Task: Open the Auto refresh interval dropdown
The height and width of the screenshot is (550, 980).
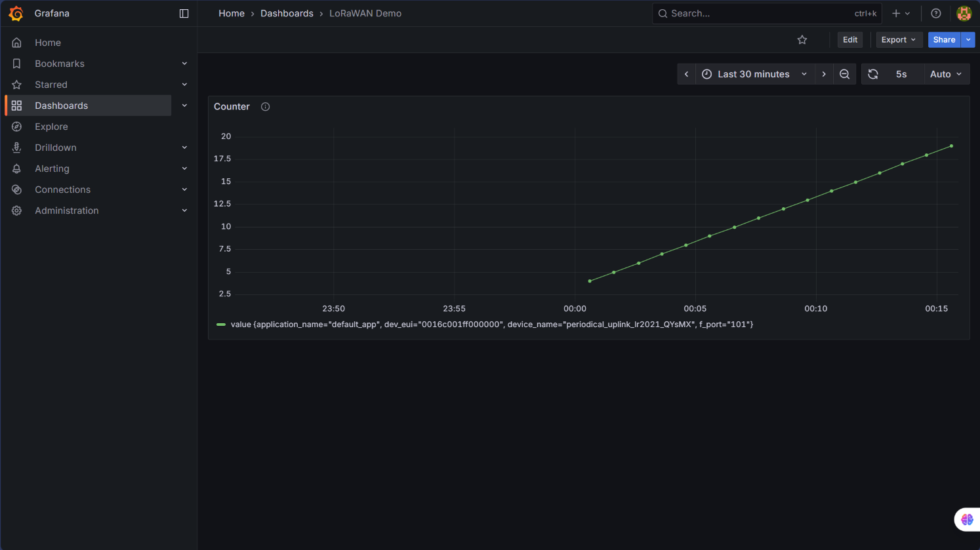Action: (947, 74)
